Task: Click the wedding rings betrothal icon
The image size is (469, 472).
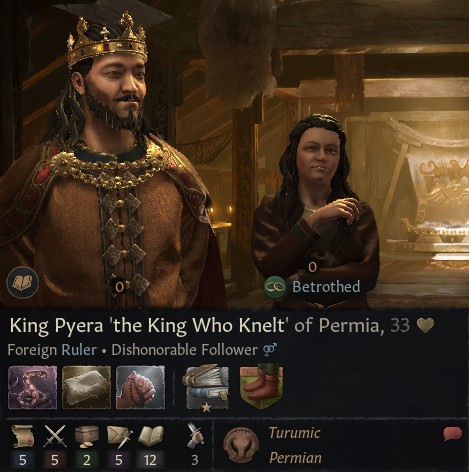Action: click(x=275, y=287)
